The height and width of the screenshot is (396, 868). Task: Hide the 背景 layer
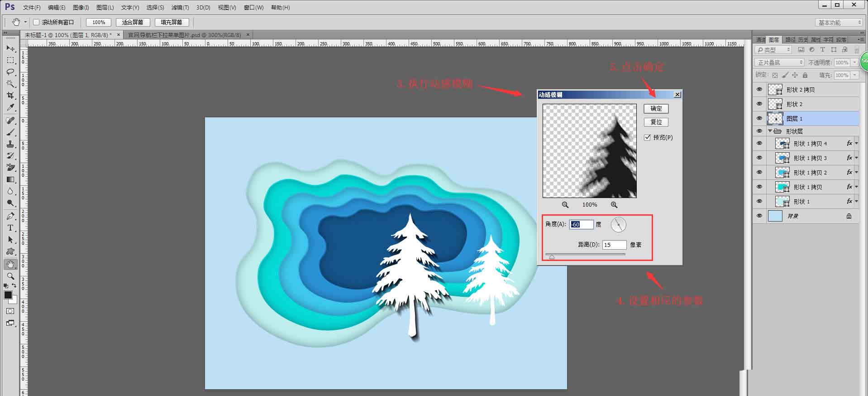pos(759,216)
